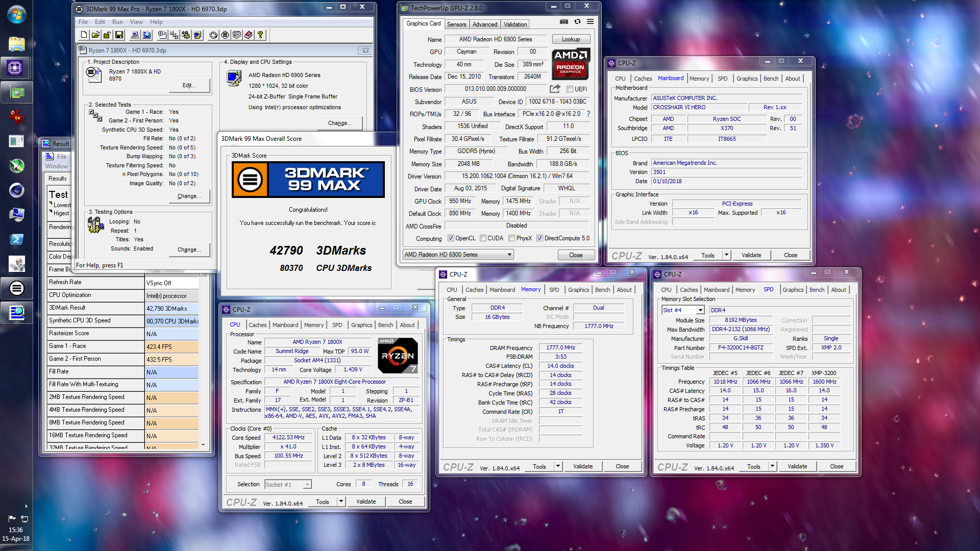Viewport: 980px width, 551px height.
Task: Click the striped 3DMark logo toolbar icon
Action: coord(225,35)
